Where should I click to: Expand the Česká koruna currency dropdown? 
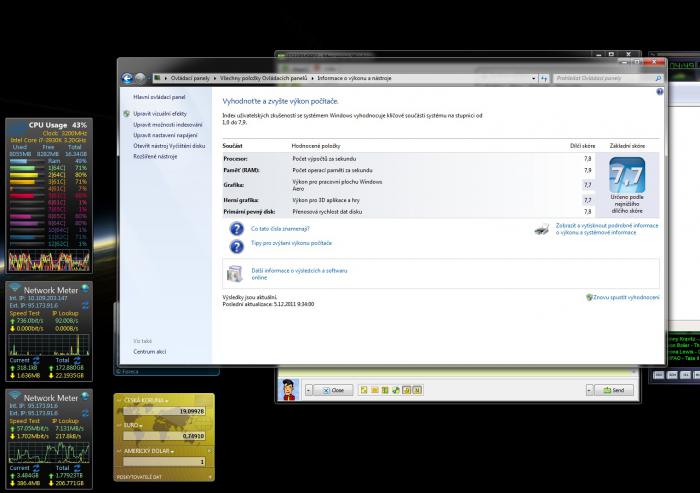pos(167,400)
